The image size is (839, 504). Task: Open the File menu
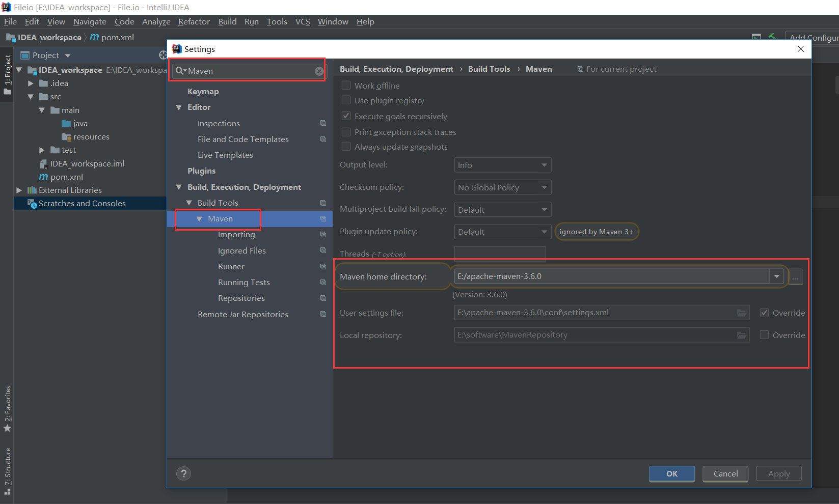(x=10, y=21)
